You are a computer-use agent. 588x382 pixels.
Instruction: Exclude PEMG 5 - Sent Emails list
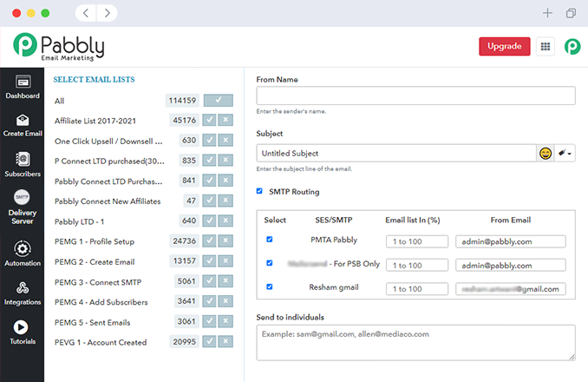(225, 321)
